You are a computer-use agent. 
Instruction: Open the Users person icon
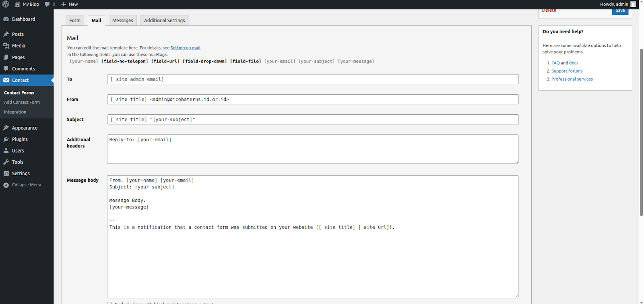point(6,151)
